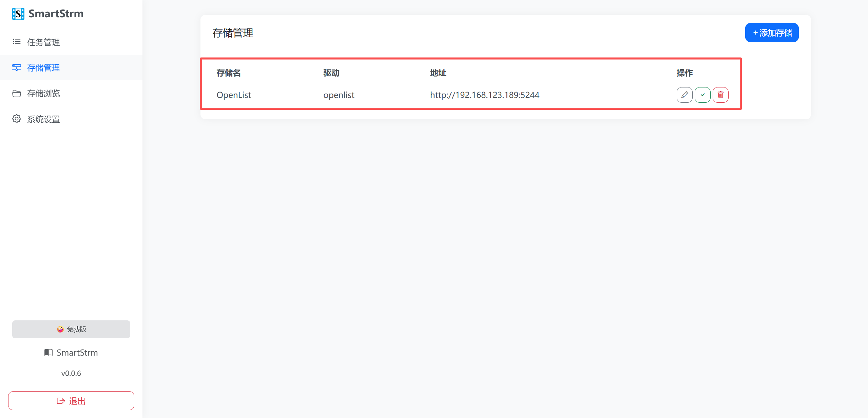Edit the OpenList storage with pencil icon
Viewport: 868px width, 418px height.
coord(684,95)
